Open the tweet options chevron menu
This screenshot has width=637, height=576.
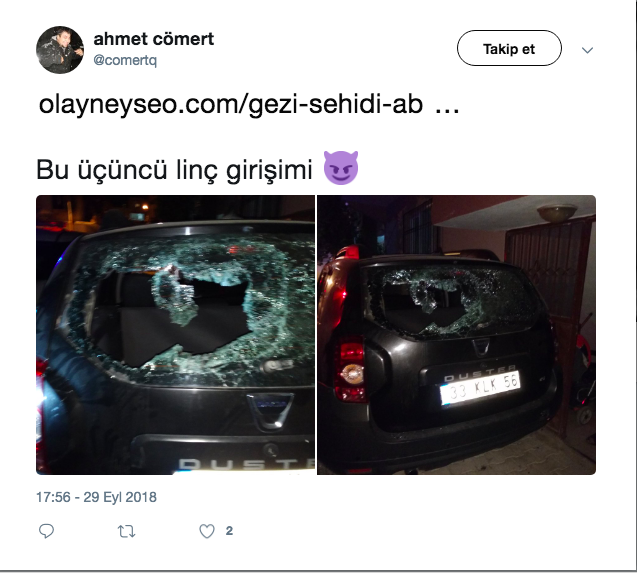[587, 50]
